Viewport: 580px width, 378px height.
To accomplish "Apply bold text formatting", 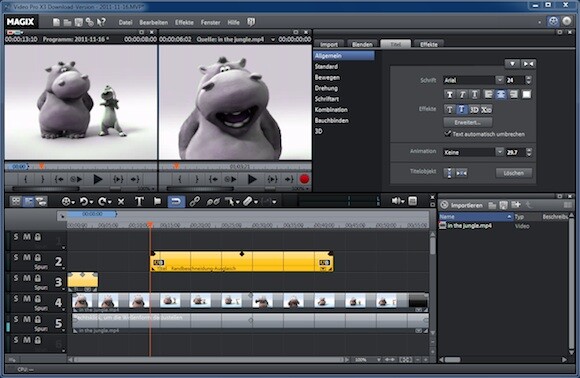I will click(x=449, y=95).
